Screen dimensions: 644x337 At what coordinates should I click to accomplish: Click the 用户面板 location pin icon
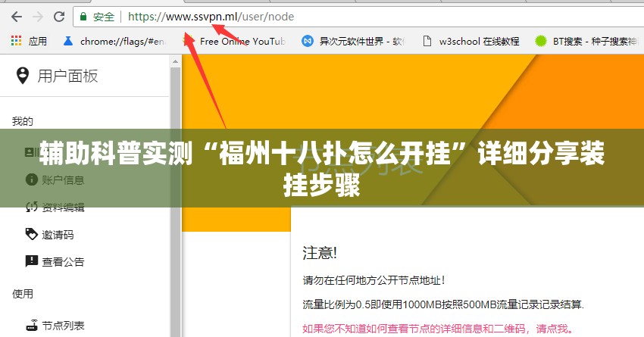click(x=22, y=76)
